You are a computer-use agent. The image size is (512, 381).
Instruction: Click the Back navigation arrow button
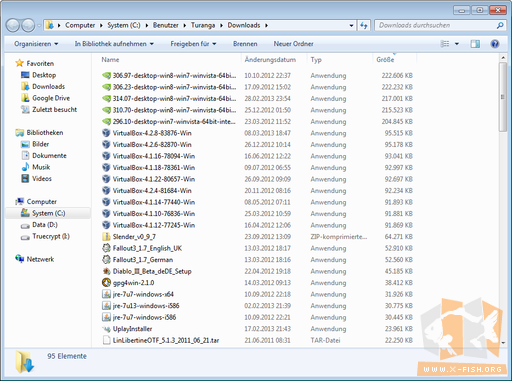click(13, 25)
